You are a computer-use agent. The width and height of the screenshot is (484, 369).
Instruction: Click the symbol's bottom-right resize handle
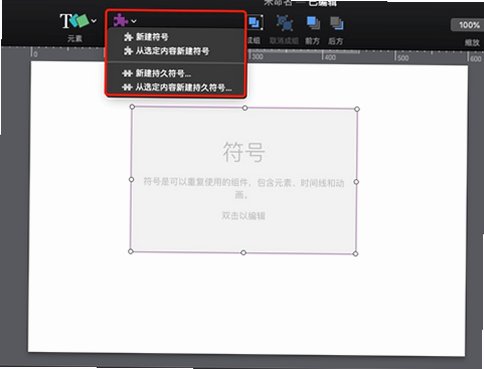tap(355, 254)
